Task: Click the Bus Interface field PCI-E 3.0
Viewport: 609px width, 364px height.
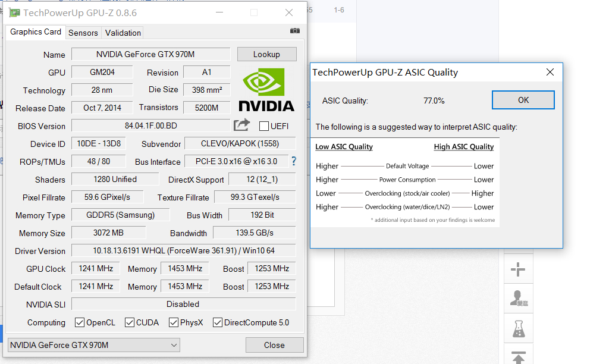Action: click(x=237, y=161)
